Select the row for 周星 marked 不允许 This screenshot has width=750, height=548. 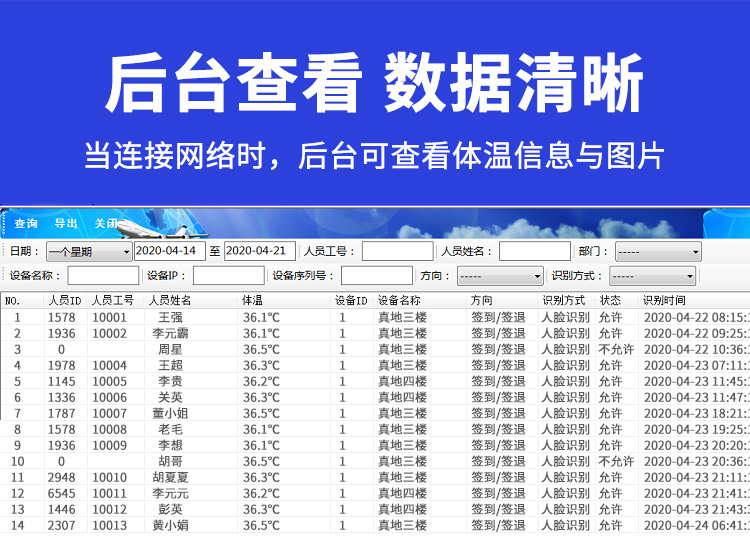coord(375,350)
